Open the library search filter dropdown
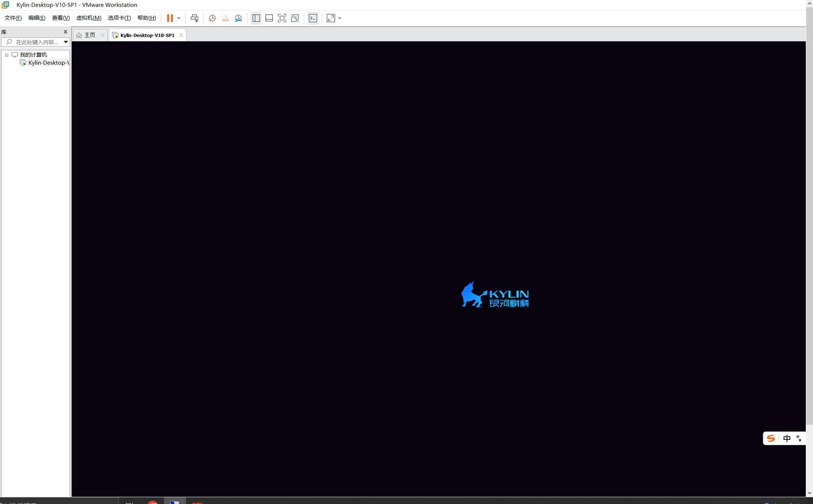Screen dimensions: 813x504 pos(66,42)
